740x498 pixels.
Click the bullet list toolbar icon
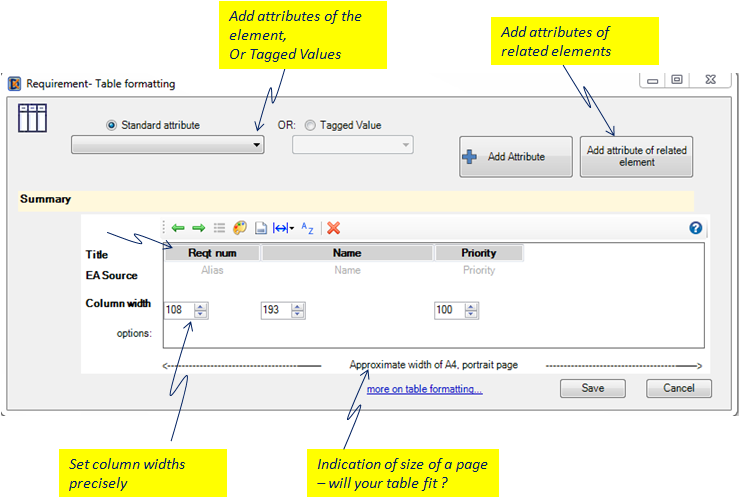click(219, 228)
